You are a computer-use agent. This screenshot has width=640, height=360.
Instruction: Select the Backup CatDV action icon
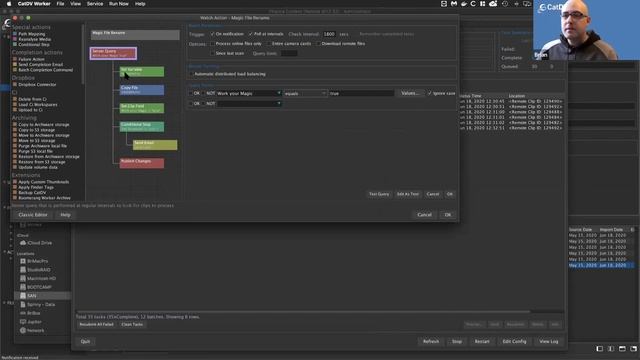click(x=15, y=192)
